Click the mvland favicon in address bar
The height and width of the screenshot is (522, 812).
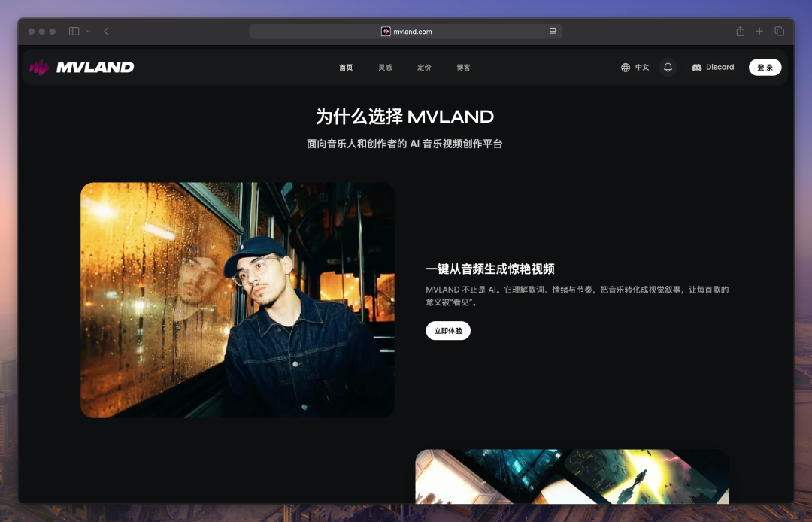386,32
